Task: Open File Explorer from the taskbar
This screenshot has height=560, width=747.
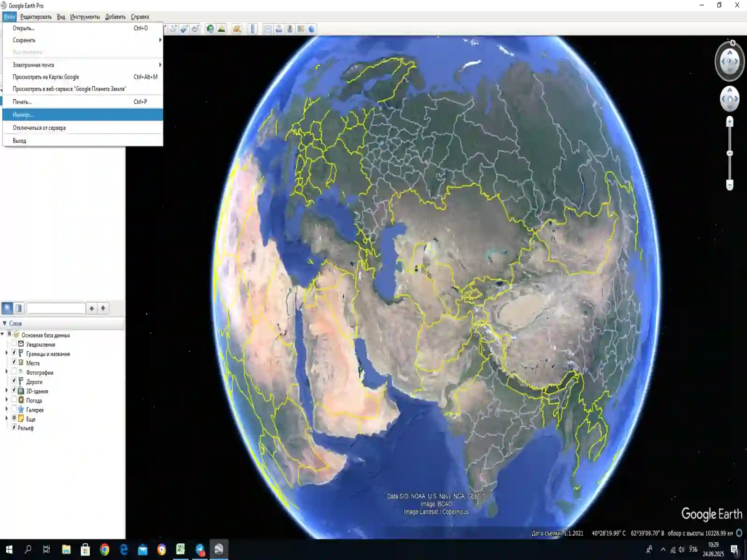Action: 66,550
